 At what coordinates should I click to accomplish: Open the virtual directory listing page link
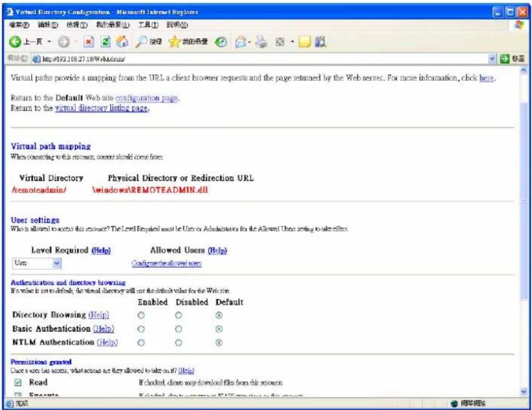tap(102, 108)
